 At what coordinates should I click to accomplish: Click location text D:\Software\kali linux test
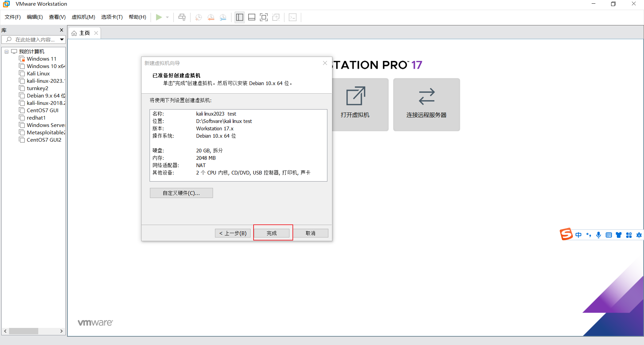point(224,121)
